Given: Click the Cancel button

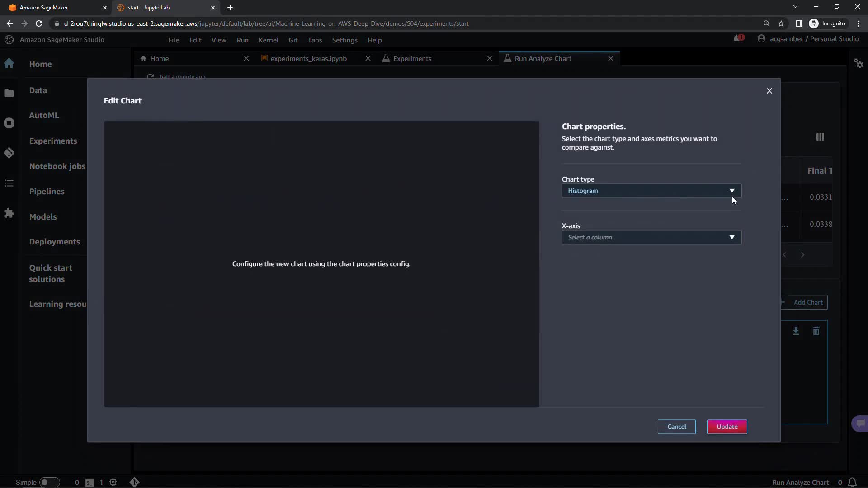Looking at the screenshot, I should (x=676, y=427).
